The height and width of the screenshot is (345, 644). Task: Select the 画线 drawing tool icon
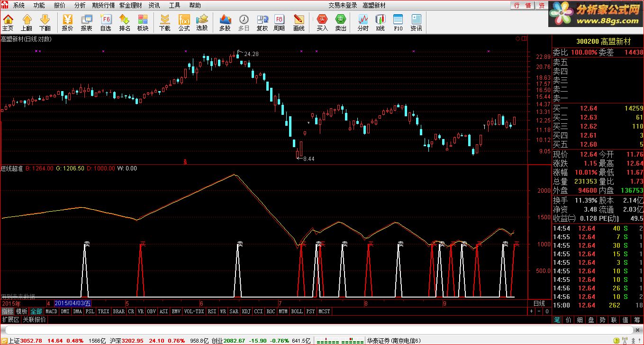point(299,22)
